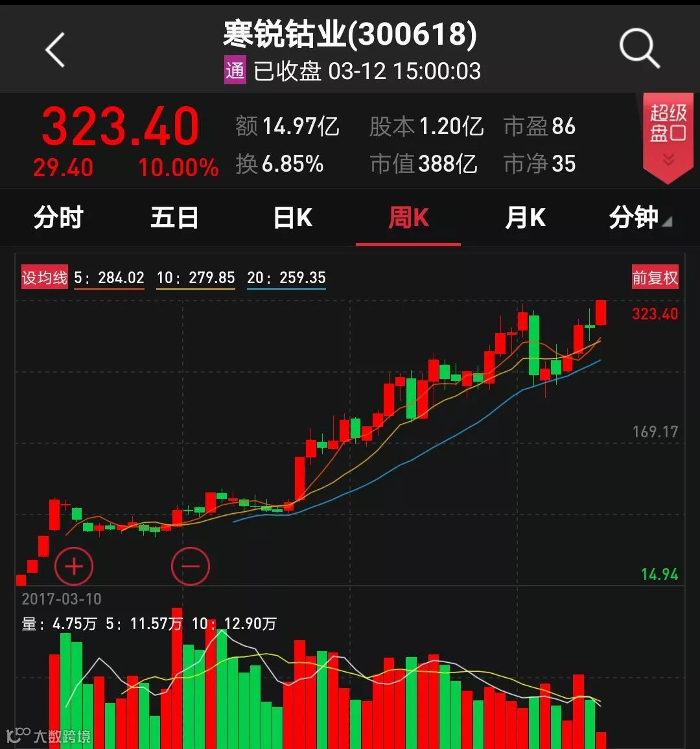700x749 pixels.
Task: Tap price change 29.40
Action: point(63,168)
